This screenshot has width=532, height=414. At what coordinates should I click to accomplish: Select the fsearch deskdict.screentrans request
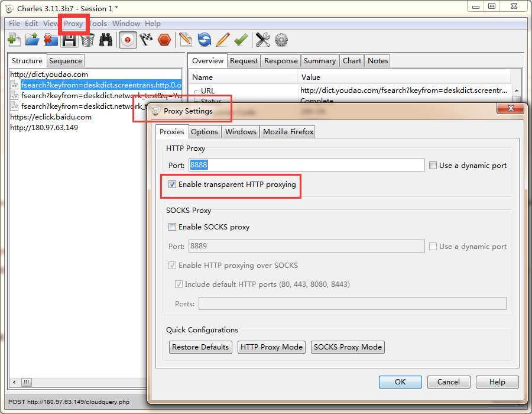tap(101, 85)
